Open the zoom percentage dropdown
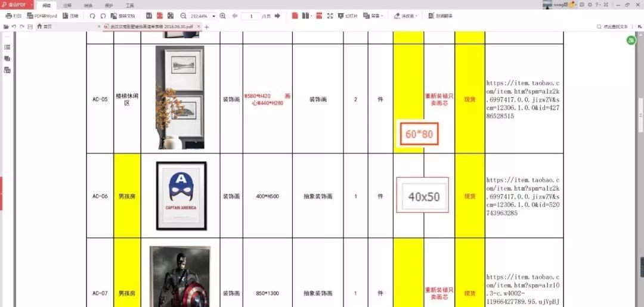 (213, 17)
